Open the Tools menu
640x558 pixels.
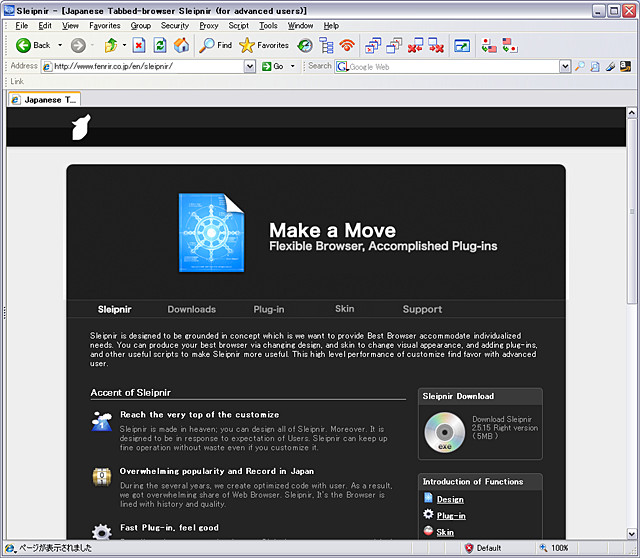pos(268,26)
